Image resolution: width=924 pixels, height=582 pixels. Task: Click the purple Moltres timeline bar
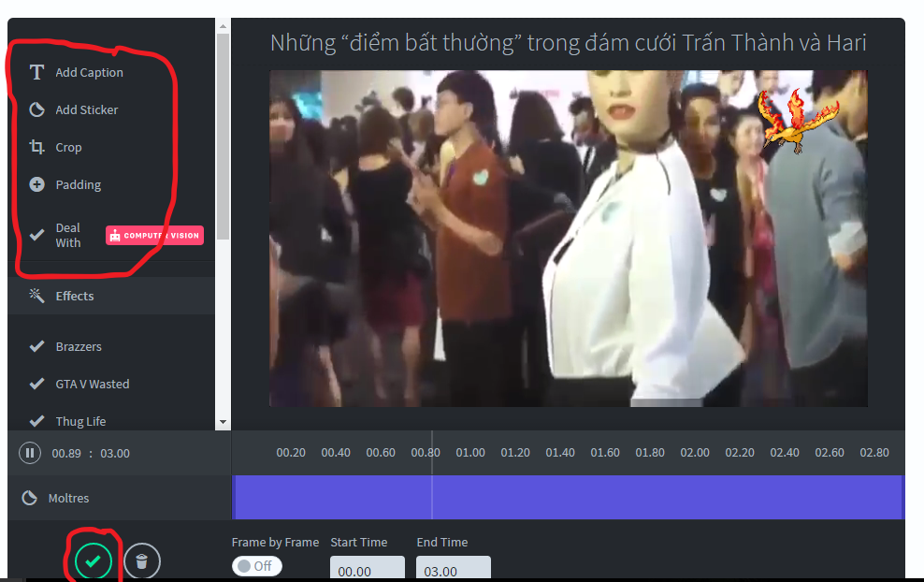point(568,497)
